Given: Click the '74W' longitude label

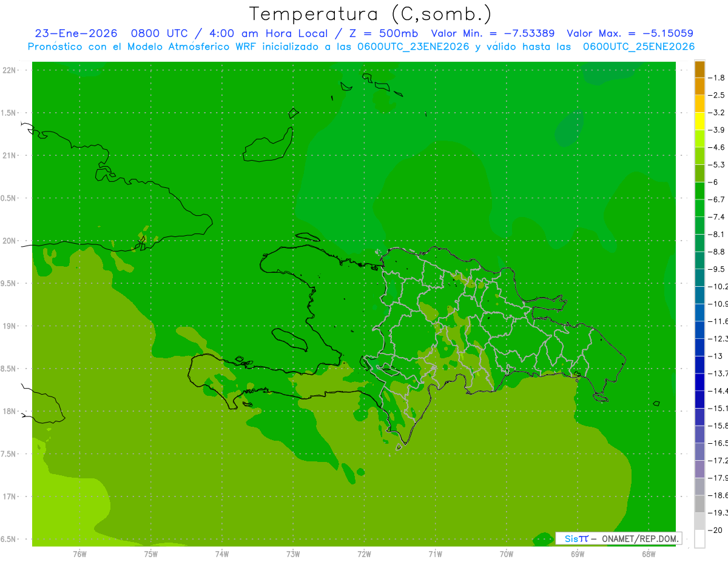Looking at the screenshot, I should point(221,554).
